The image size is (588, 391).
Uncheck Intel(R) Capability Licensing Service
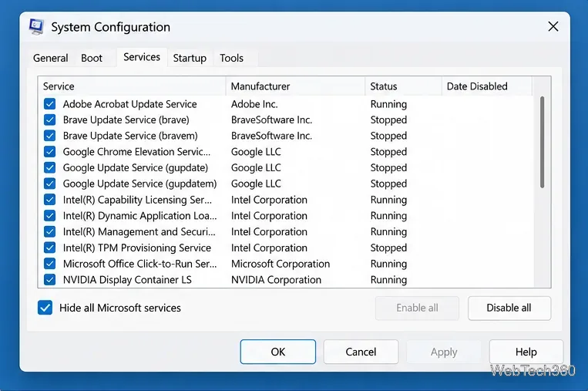click(49, 200)
